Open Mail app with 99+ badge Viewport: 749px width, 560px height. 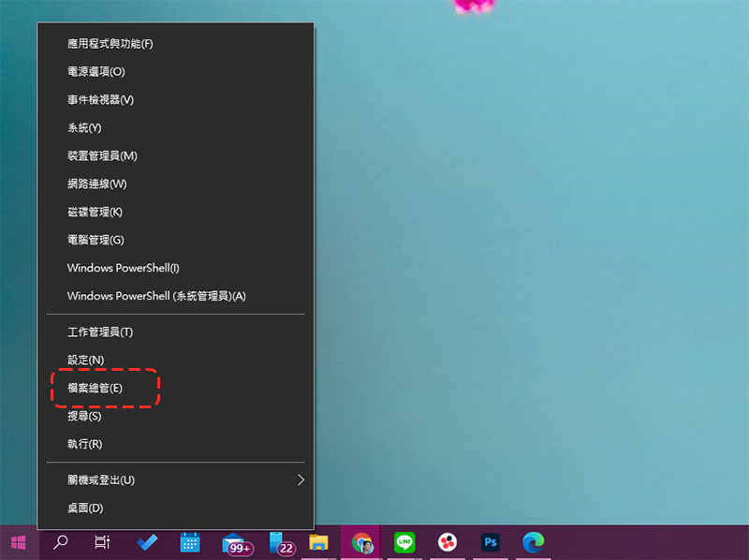pyautogui.click(x=237, y=544)
